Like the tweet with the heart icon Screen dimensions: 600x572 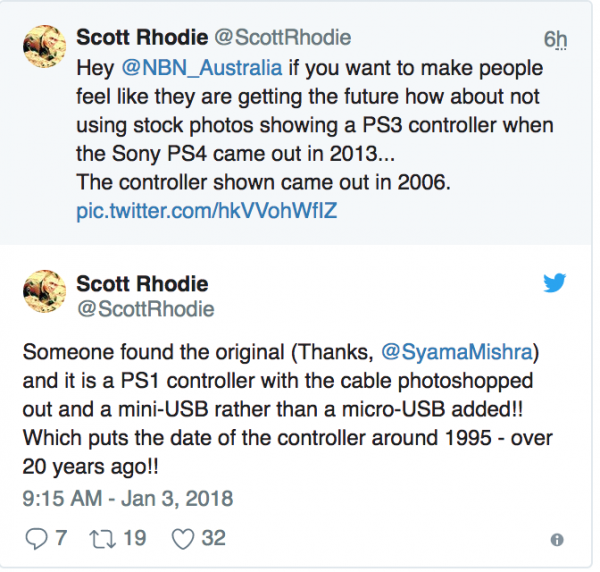tap(181, 538)
